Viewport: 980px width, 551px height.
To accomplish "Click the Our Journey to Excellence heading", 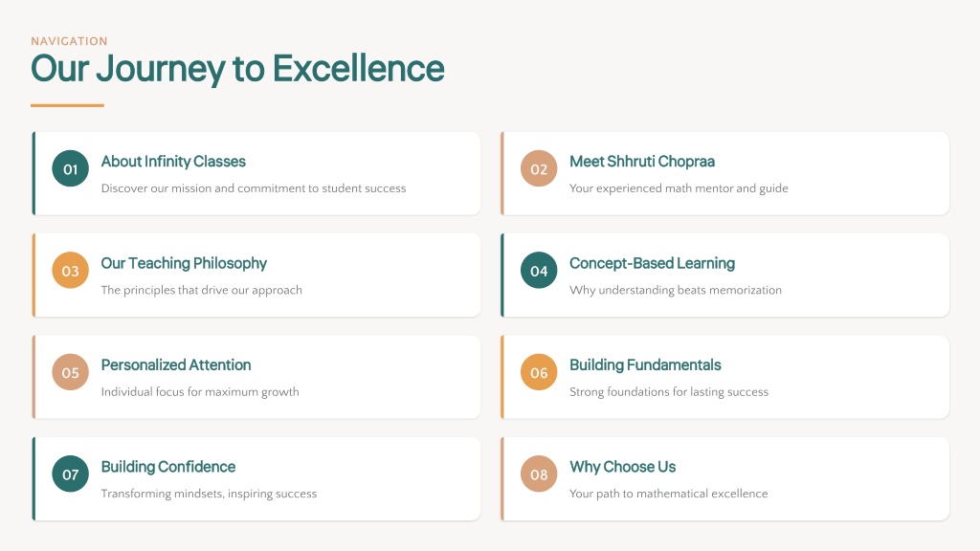I will [237, 69].
